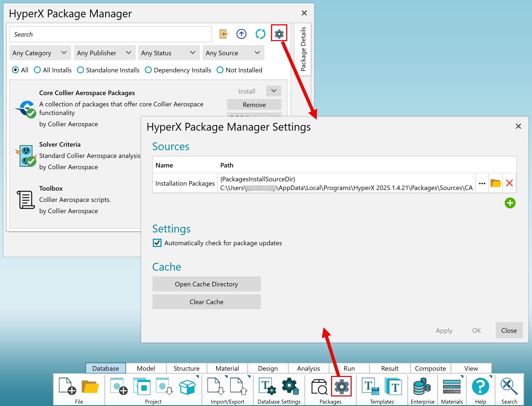Viewport: 532px width, 406px height.
Task: Click the Packages settings gear in ribbon
Action: pyautogui.click(x=341, y=386)
